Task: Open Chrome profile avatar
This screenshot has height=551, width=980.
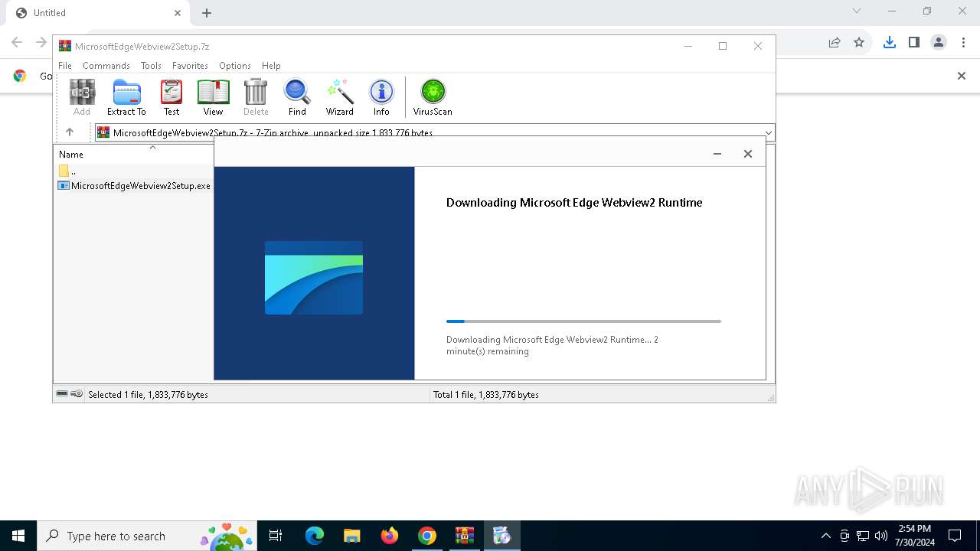Action: (x=939, y=42)
